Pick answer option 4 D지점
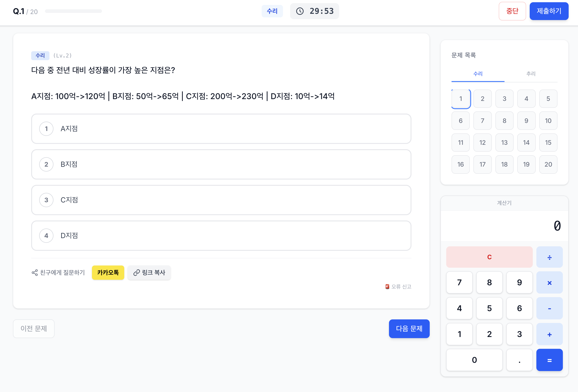 pyautogui.click(x=221, y=236)
